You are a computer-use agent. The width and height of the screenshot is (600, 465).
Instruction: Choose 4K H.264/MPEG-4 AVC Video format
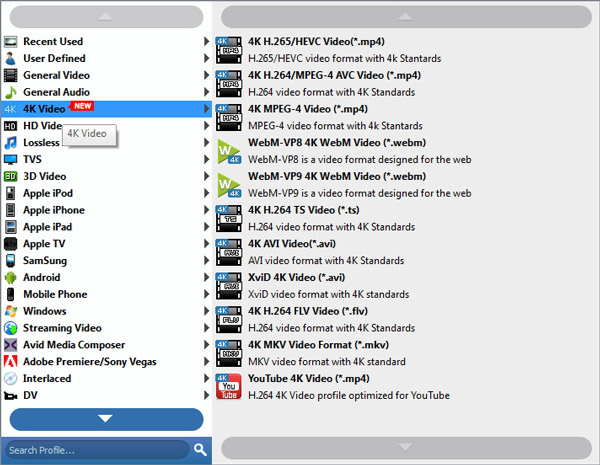[404, 83]
